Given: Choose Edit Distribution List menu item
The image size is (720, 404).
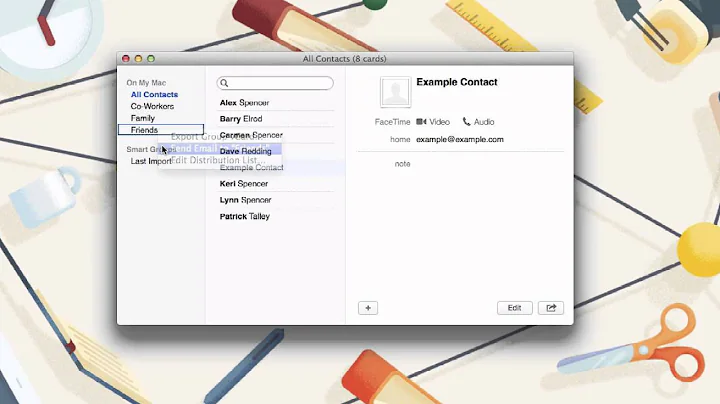Looking at the screenshot, I should 220,160.
